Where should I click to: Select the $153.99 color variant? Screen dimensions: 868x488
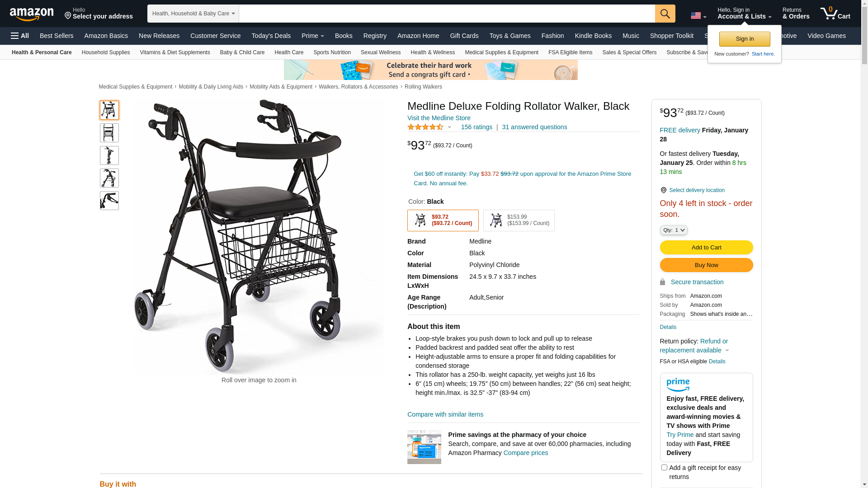pos(519,221)
